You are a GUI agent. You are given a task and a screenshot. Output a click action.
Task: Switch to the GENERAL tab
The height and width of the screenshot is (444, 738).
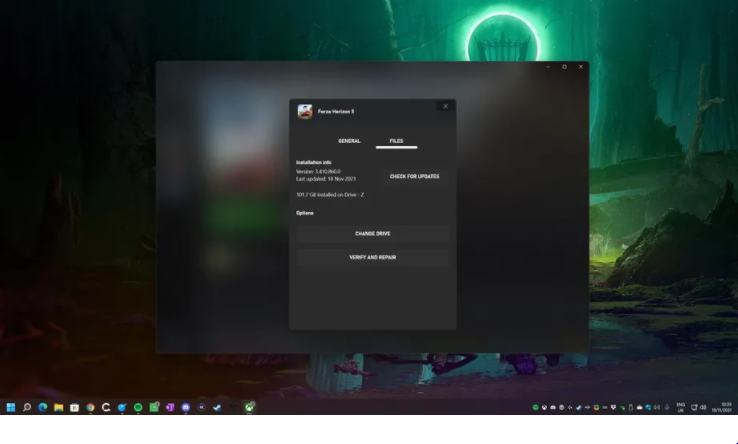349,141
